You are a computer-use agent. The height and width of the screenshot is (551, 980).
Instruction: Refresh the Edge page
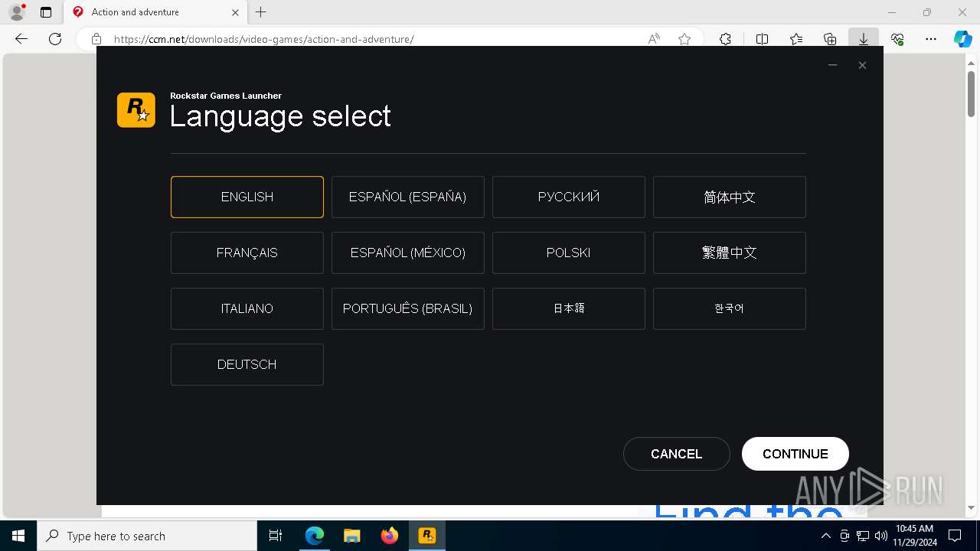(x=55, y=39)
